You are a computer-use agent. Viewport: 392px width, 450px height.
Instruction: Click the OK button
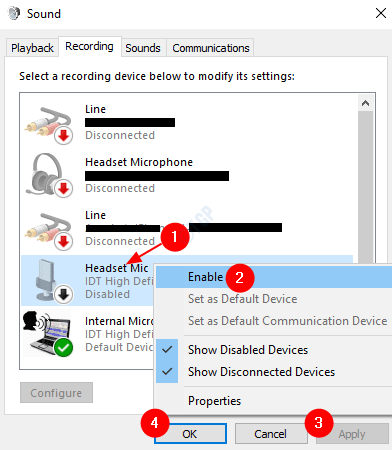pyautogui.click(x=190, y=434)
